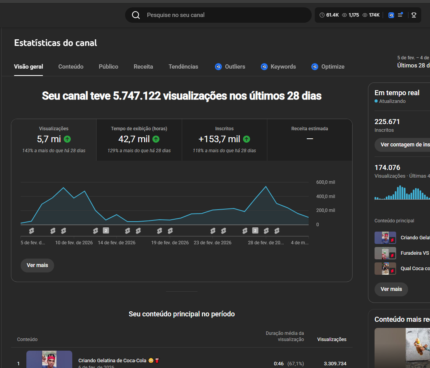Click the Conteúdo column header in the table
This screenshot has width=430, height=368.
click(27, 339)
